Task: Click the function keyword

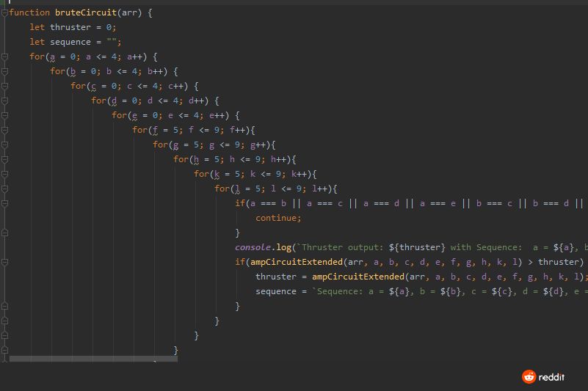Action: pyautogui.click(x=29, y=12)
